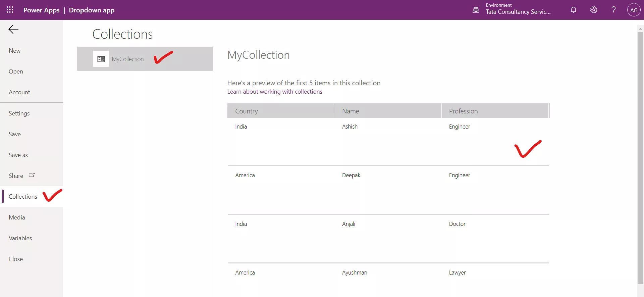This screenshot has height=297, width=644.
Task: Click the Deepak name cell
Action: [x=351, y=175]
